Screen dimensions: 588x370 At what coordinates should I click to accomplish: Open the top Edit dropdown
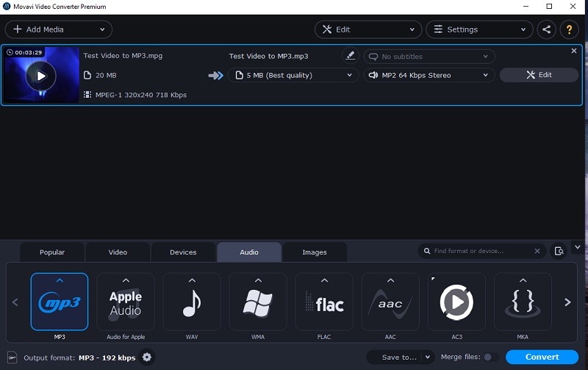click(368, 29)
